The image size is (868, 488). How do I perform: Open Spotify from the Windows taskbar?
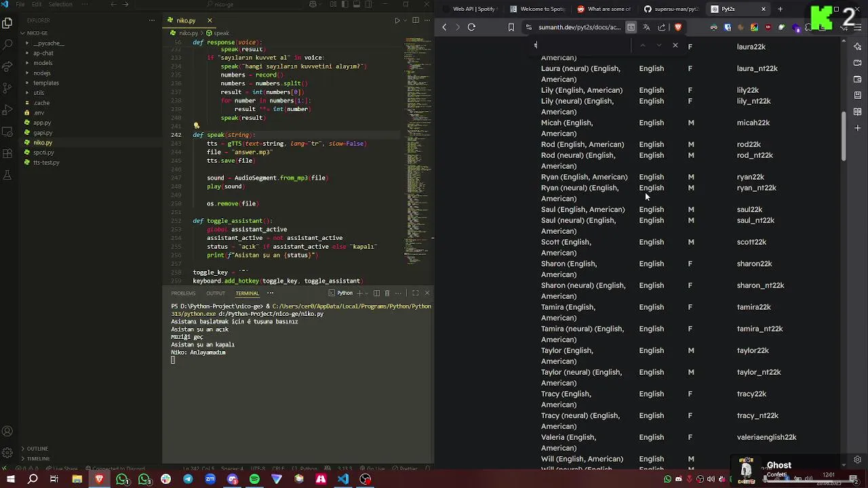tap(254, 479)
